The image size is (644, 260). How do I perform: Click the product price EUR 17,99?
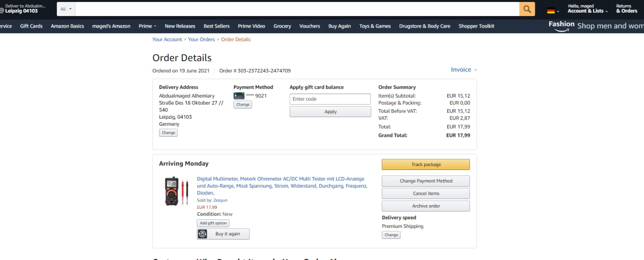click(207, 207)
